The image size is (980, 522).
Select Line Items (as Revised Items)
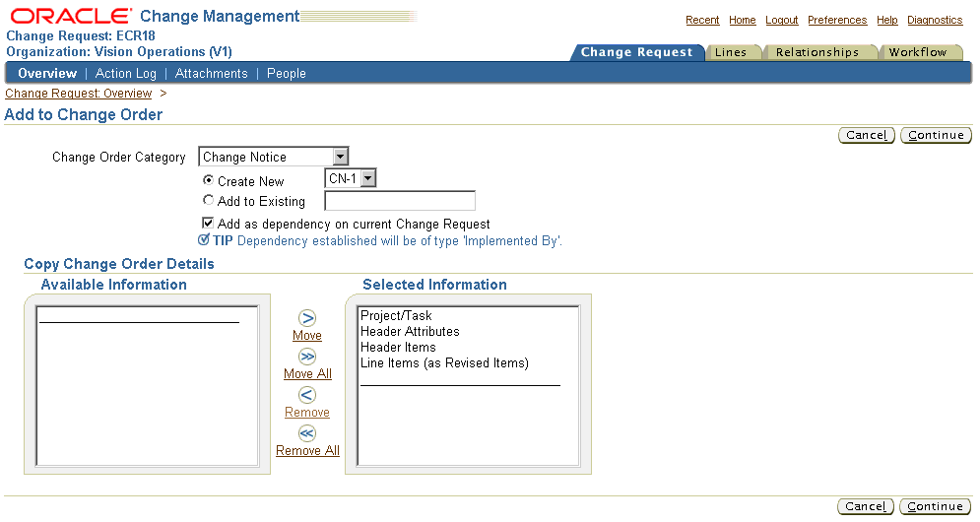click(444, 362)
